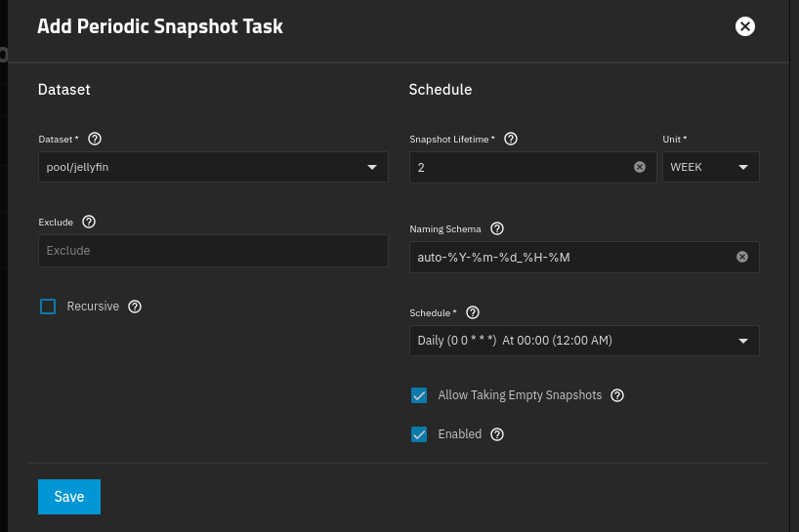Image resolution: width=799 pixels, height=532 pixels.
Task: Open the Unit dropdown set to WEEK
Action: (710, 167)
